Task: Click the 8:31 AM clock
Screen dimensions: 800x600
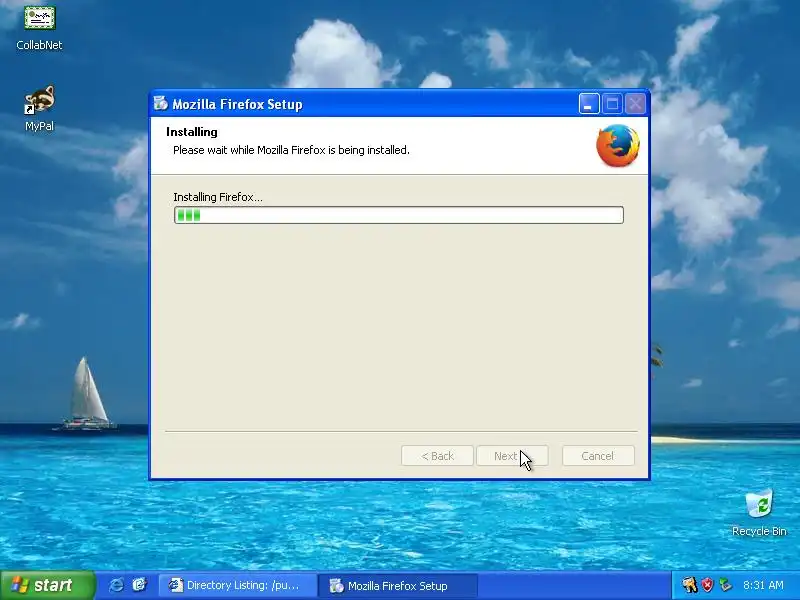Action: (763, 585)
